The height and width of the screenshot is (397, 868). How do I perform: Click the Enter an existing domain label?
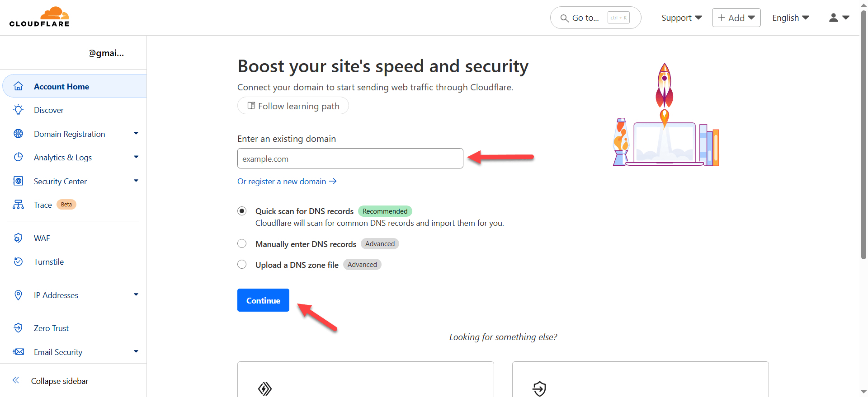287,139
